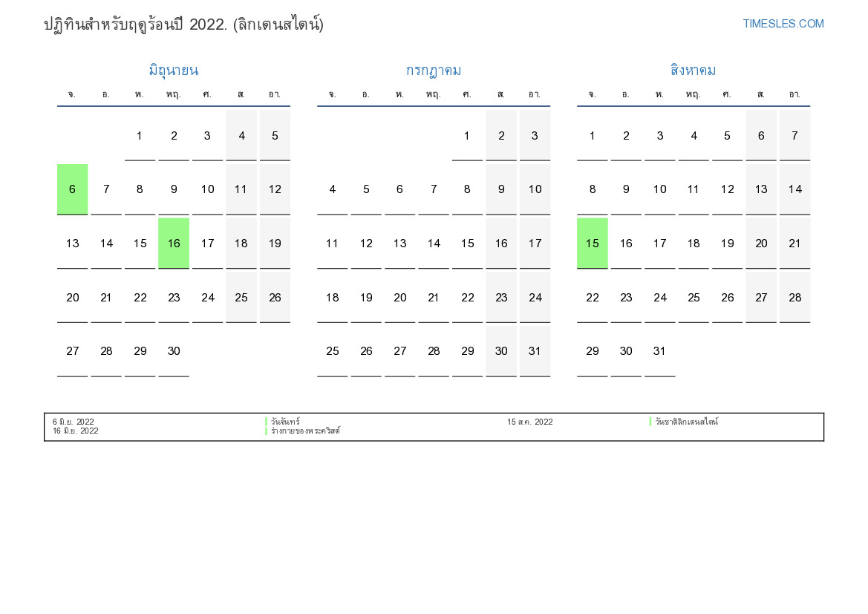Viewport: 868px width, 614px height.
Task: Click the ส. weekday header in กรกฎาคม
Action: pyautogui.click(x=501, y=95)
